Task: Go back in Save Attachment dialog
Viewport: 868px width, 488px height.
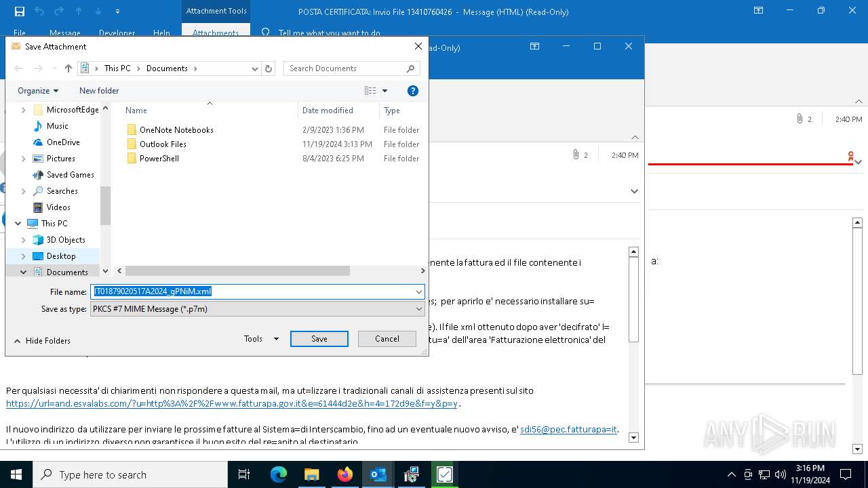Action: point(19,68)
